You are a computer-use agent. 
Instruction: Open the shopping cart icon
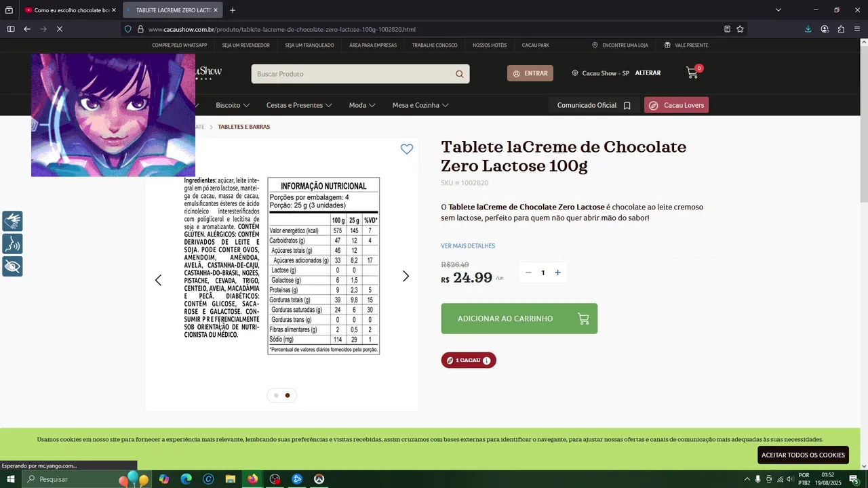coord(692,73)
